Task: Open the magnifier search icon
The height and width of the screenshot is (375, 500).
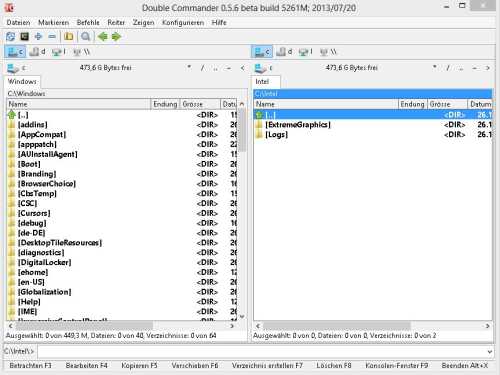Action: coord(86,36)
